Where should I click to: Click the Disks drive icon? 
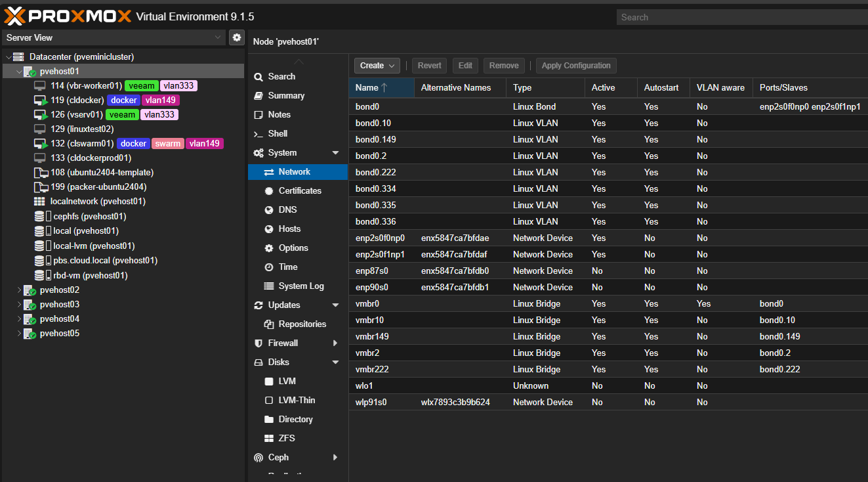(258, 362)
